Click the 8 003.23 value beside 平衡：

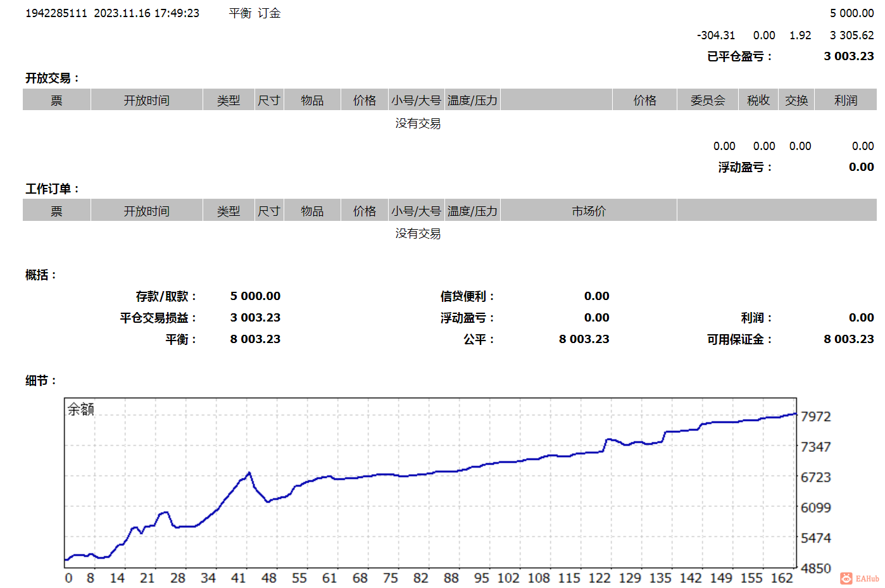coord(255,339)
